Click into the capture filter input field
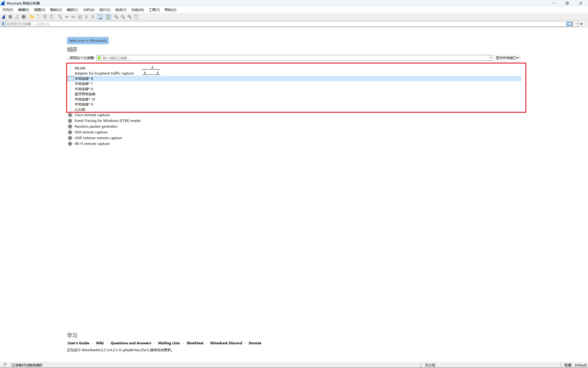588x368 pixels. pyautogui.click(x=295, y=58)
